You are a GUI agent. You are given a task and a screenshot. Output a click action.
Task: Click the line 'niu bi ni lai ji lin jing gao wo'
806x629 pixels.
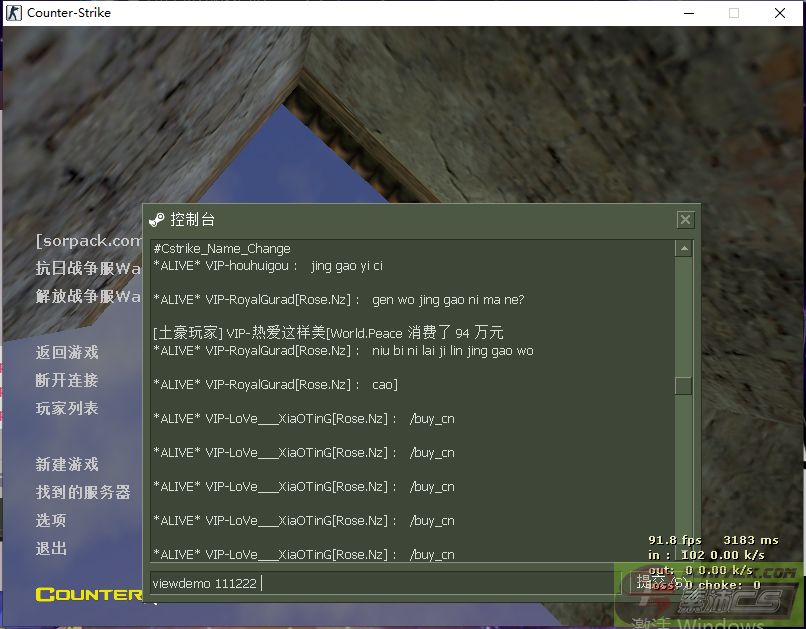(x=343, y=351)
